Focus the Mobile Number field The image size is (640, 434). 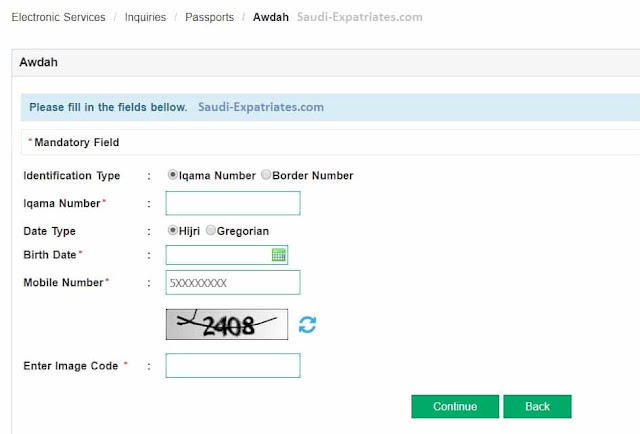tap(233, 283)
